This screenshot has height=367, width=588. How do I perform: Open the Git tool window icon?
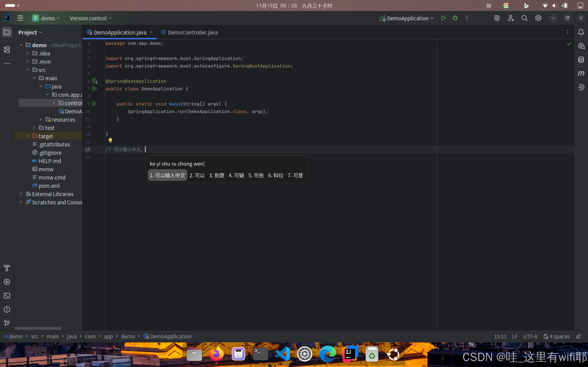7,323
